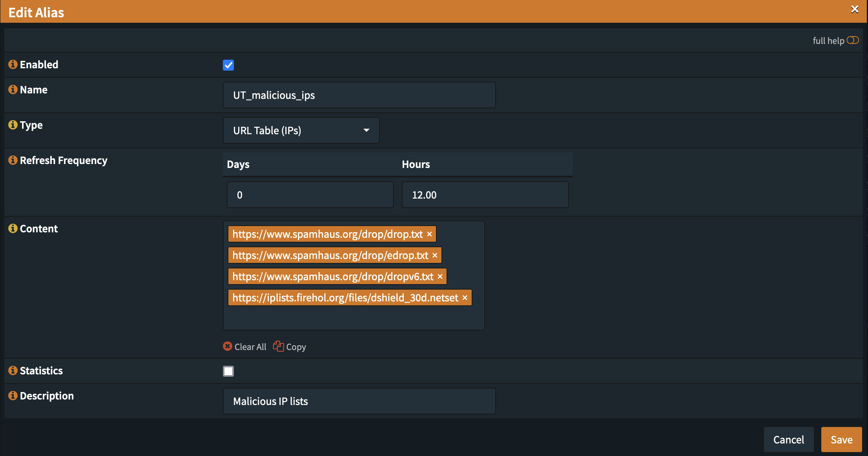The height and width of the screenshot is (456, 868).
Task: Toggle the full help switch
Action: (852, 40)
